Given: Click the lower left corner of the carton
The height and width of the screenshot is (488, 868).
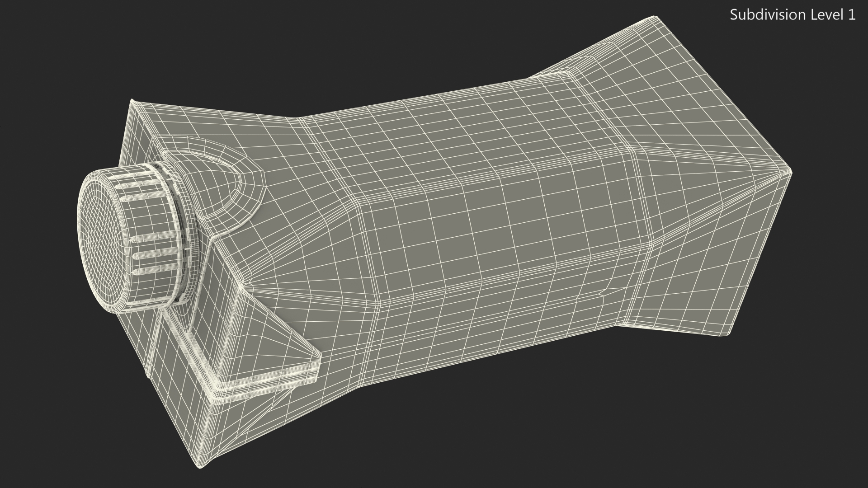Looking at the screenshot, I should [199, 463].
